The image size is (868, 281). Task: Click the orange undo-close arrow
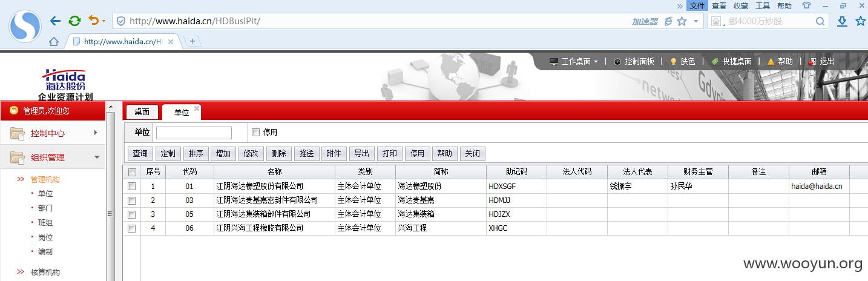point(93,21)
